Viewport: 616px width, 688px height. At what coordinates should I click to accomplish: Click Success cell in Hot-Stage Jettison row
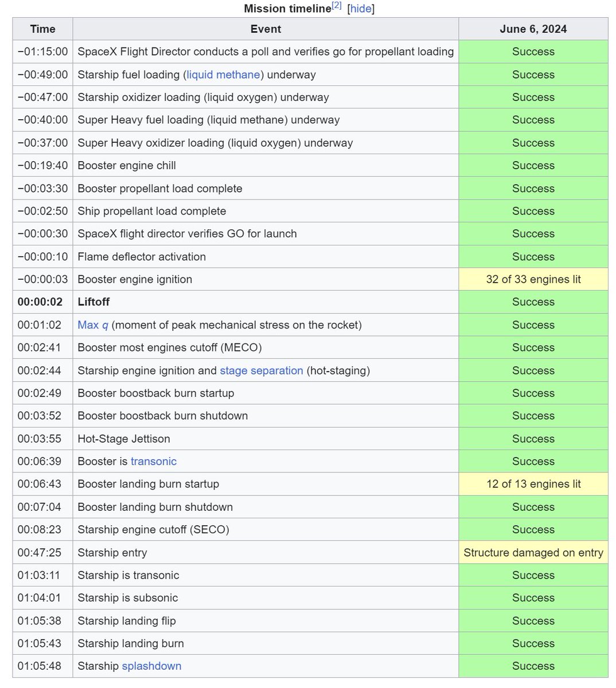point(533,439)
